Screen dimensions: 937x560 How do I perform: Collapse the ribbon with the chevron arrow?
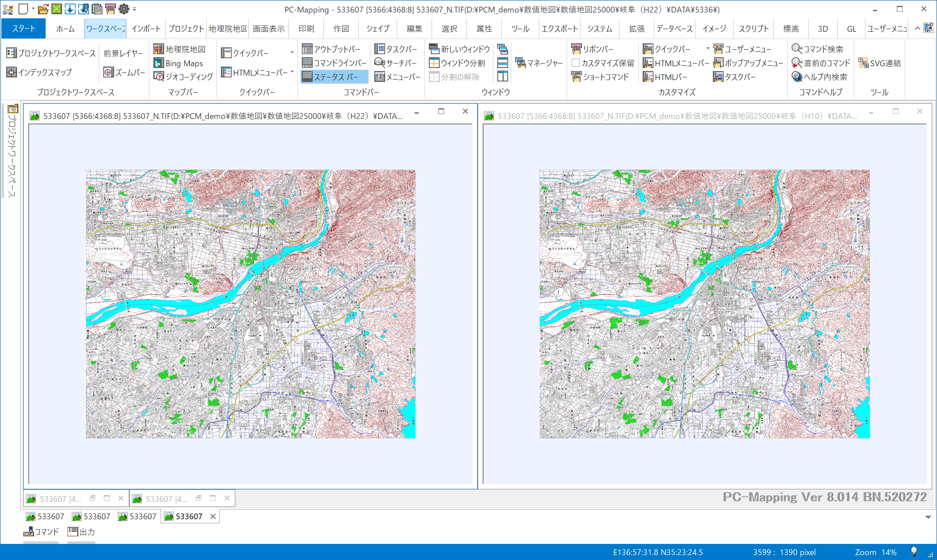click(x=917, y=28)
